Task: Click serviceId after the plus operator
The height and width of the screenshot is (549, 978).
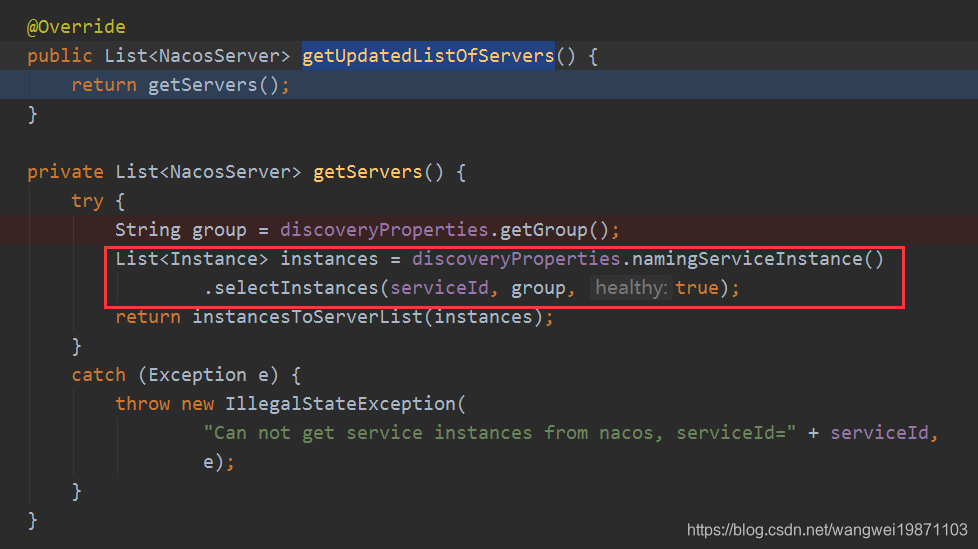Action: click(879, 433)
